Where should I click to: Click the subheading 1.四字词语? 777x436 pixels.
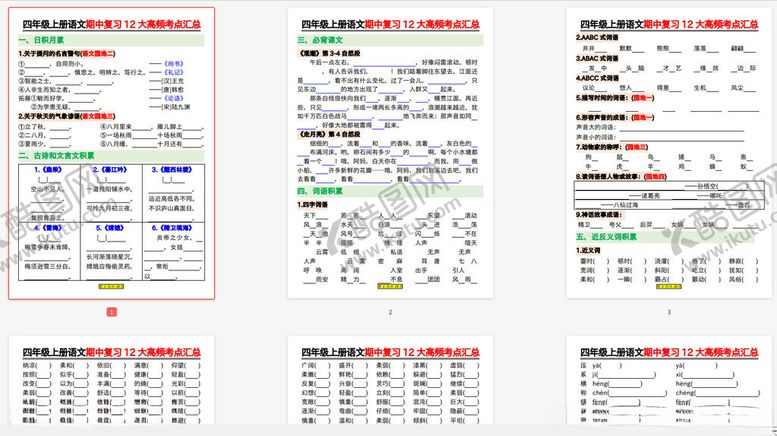click(x=313, y=205)
